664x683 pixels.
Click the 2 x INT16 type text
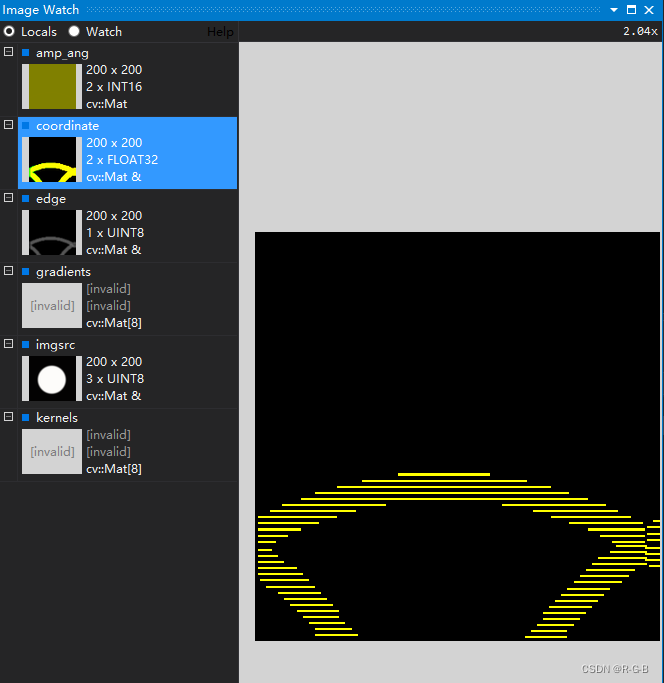click(x=114, y=87)
